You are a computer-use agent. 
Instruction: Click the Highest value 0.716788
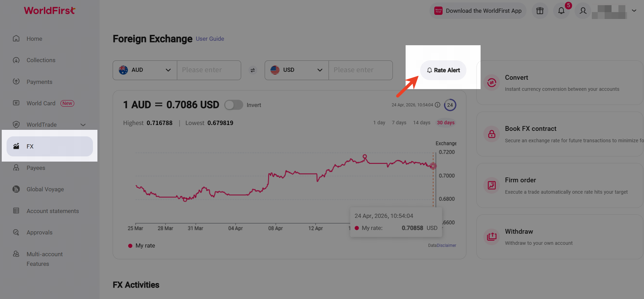(160, 123)
